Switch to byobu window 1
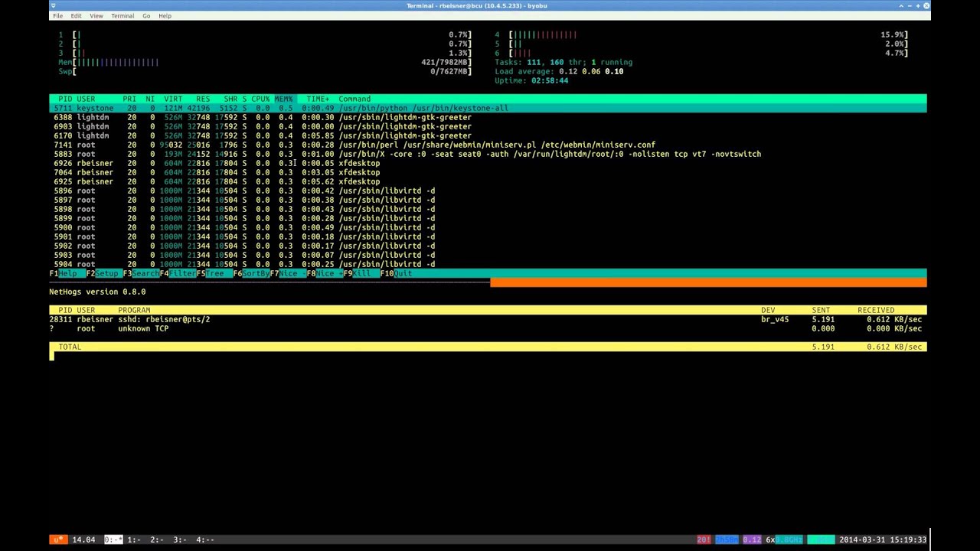The width and height of the screenshot is (980, 551). click(133, 540)
